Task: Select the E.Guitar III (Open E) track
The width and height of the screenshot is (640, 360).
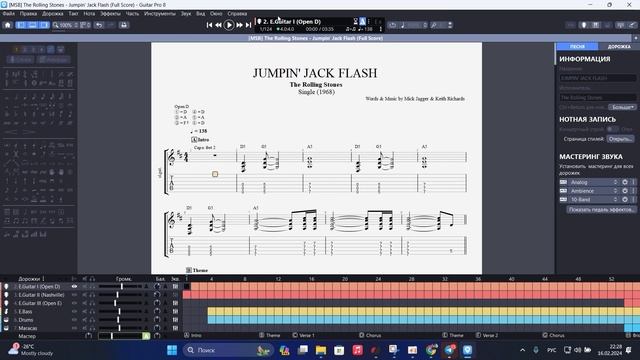Action: (x=40, y=303)
